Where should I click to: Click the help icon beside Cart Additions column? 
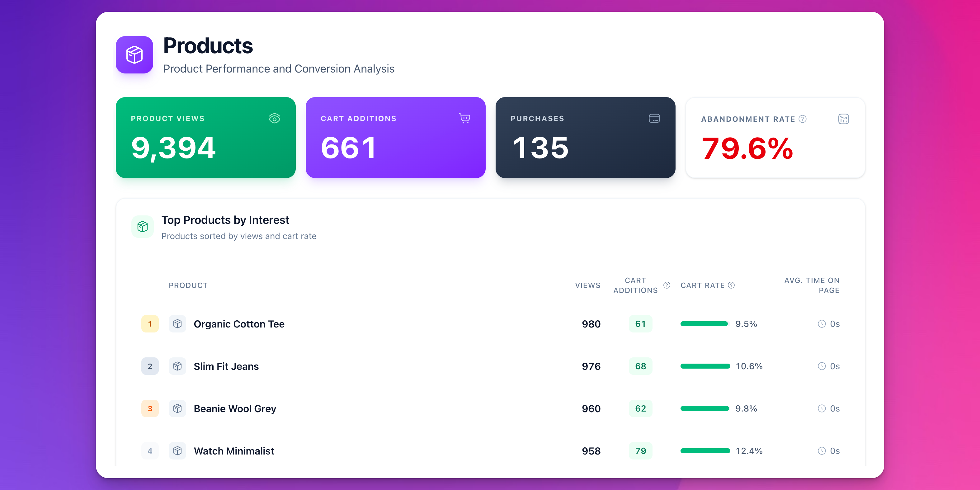(667, 285)
